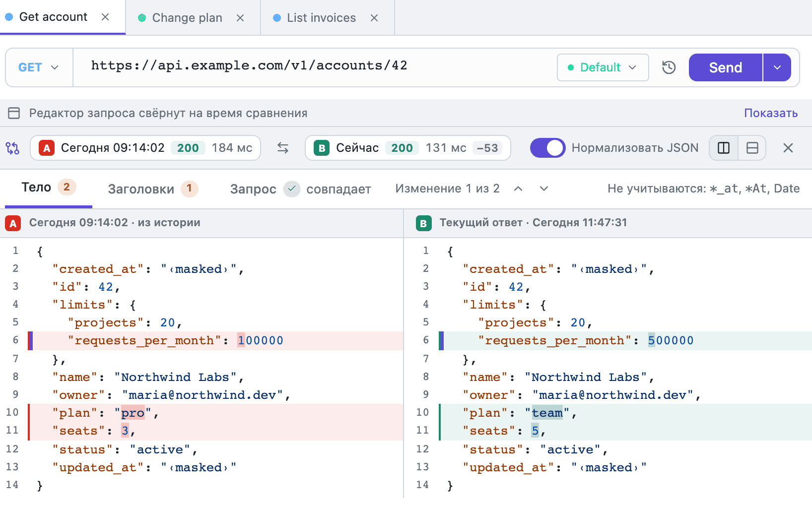
Task: Switch to side-by-side diff layout
Action: click(724, 148)
